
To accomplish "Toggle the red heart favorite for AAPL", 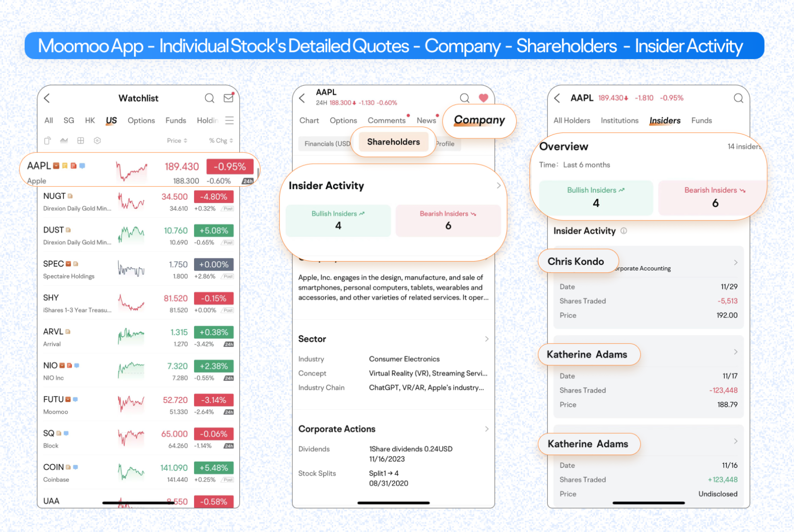I will click(483, 98).
